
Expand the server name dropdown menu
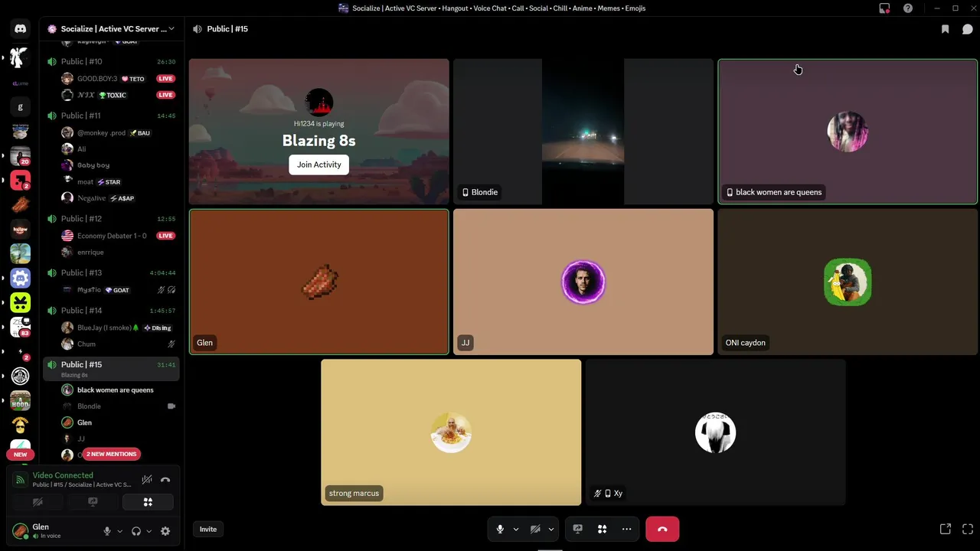click(171, 29)
